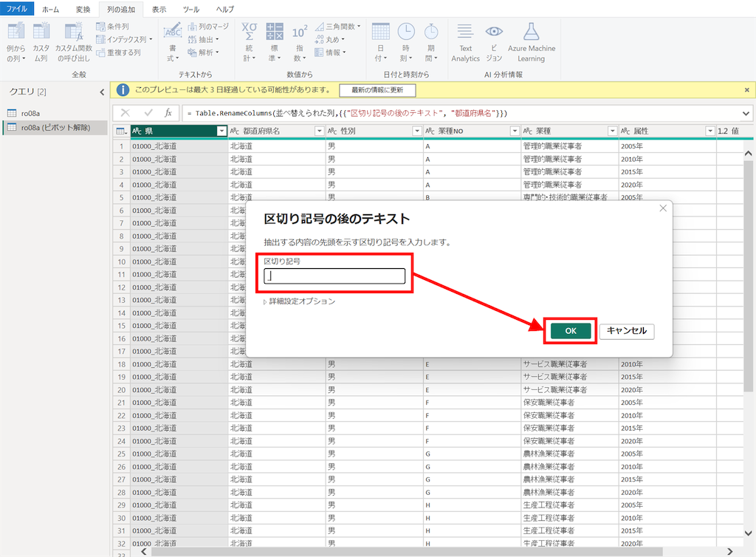
Task: Click the Standard (標準) calculation icon
Action: click(x=275, y=31)
